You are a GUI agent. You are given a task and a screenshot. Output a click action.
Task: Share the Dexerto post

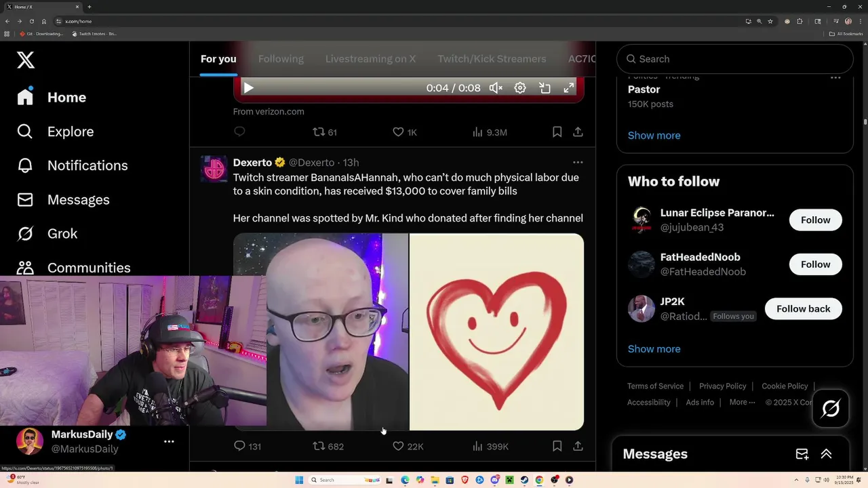pyautogui.click(x=578, y=446)
